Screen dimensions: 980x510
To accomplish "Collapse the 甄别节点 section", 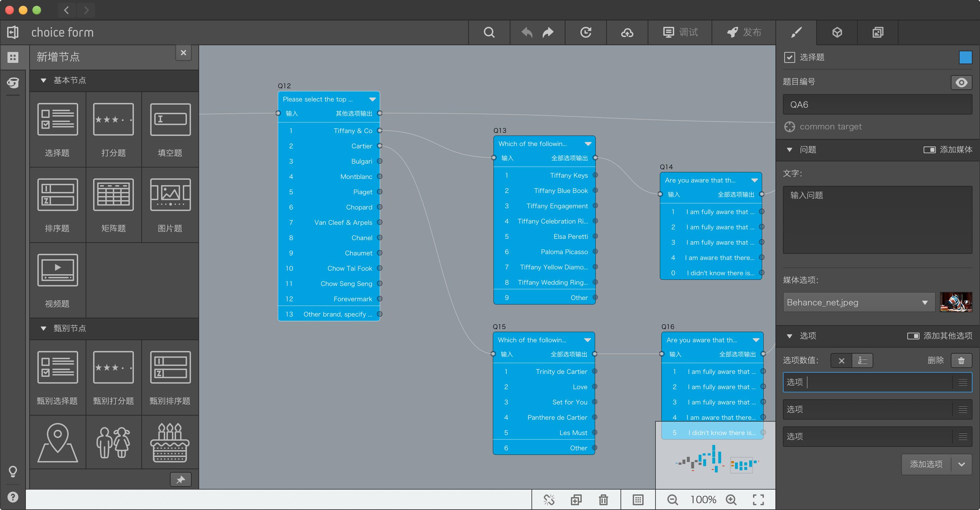I will coord(43,329).
